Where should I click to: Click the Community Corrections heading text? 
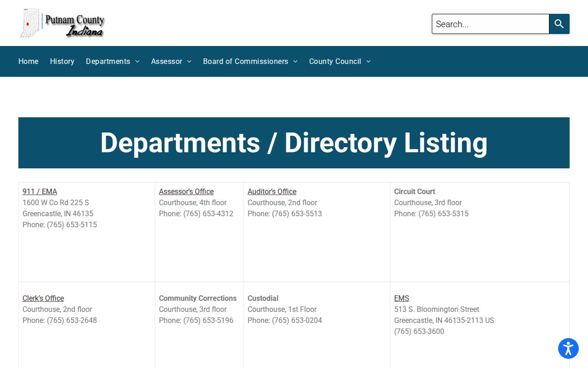198,298
